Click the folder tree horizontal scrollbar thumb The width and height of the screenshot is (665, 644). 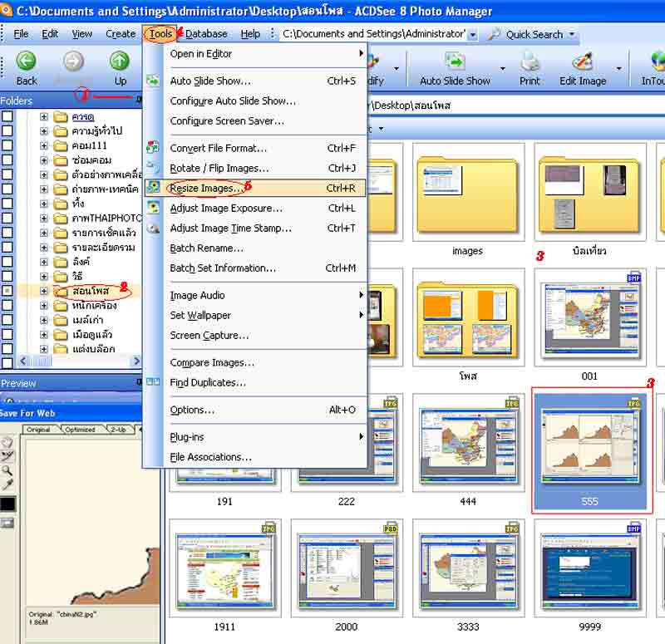tap(41, 361)
